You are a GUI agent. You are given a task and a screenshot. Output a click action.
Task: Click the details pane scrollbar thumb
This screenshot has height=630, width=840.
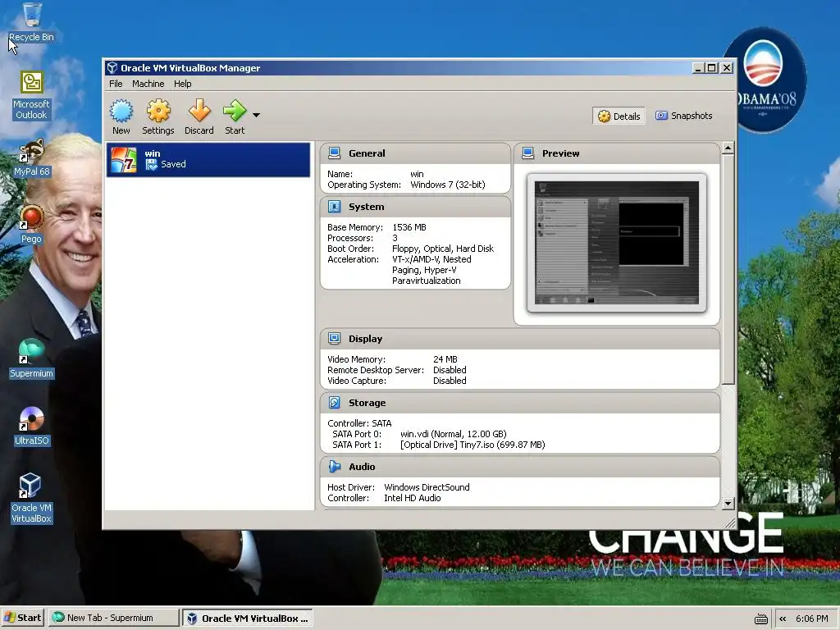click(728, 269)
